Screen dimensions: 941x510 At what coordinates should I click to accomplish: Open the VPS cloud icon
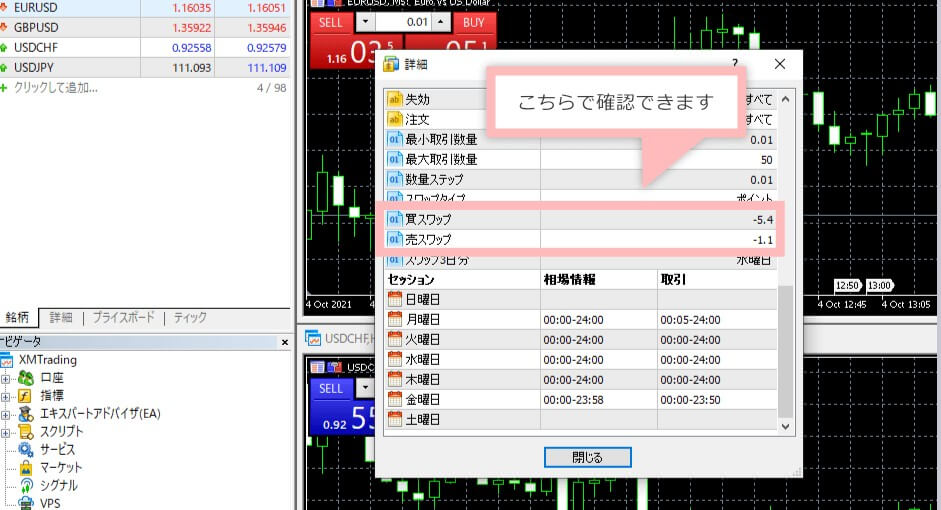(x=25, y=503)
